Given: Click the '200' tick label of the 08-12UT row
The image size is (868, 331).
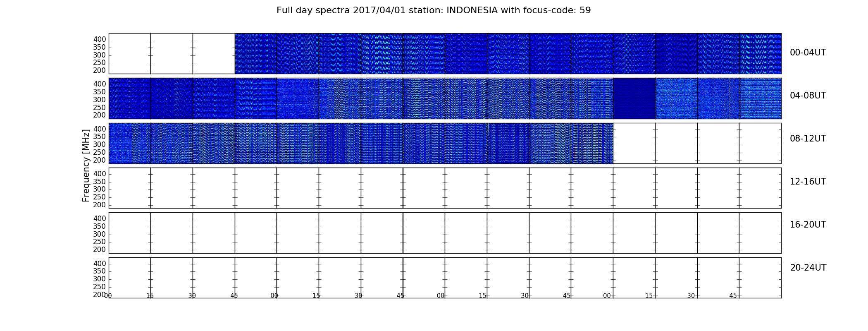Looking at the screenshot, I should click(100, 161).
